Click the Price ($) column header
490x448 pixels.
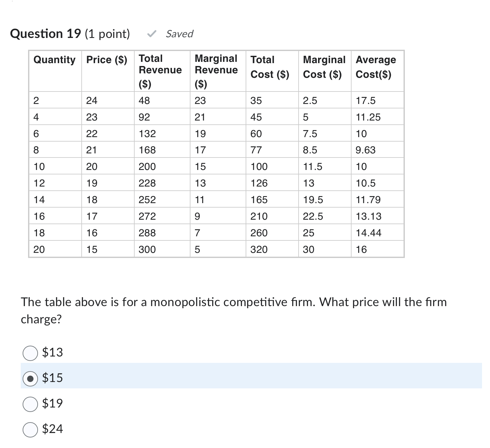(x=107, y=60)
